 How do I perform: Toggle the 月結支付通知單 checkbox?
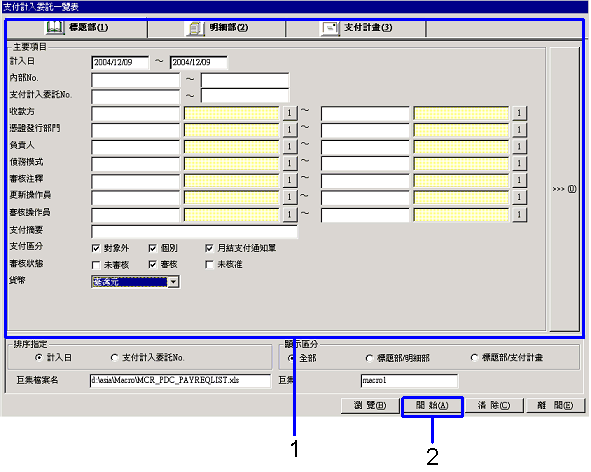pos(209,248)
